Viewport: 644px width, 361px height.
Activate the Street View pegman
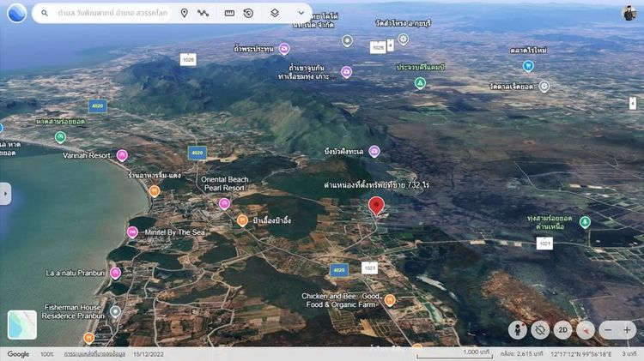click(x=518, y=330)
